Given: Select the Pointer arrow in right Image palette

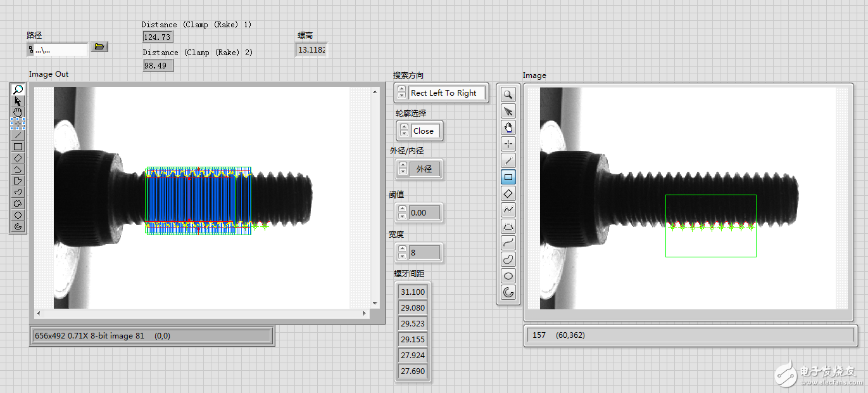Looking at the screenshot, I should tap(508, 112).
